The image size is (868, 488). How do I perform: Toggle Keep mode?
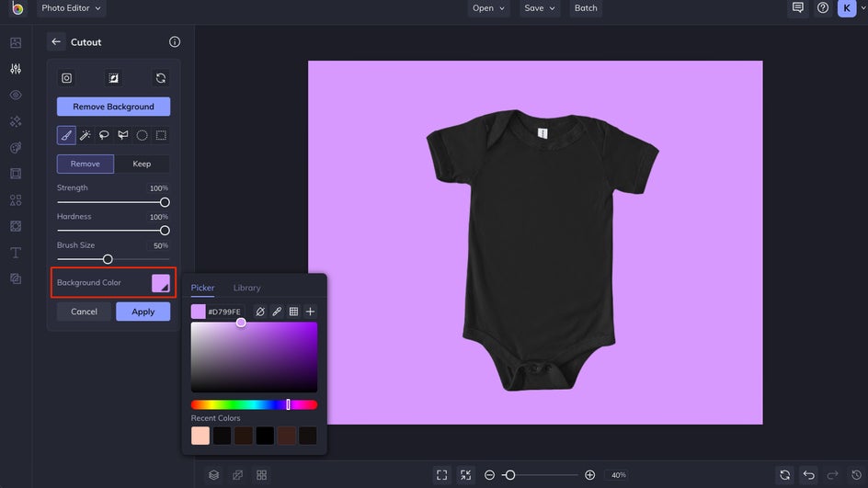click(142, 164)
